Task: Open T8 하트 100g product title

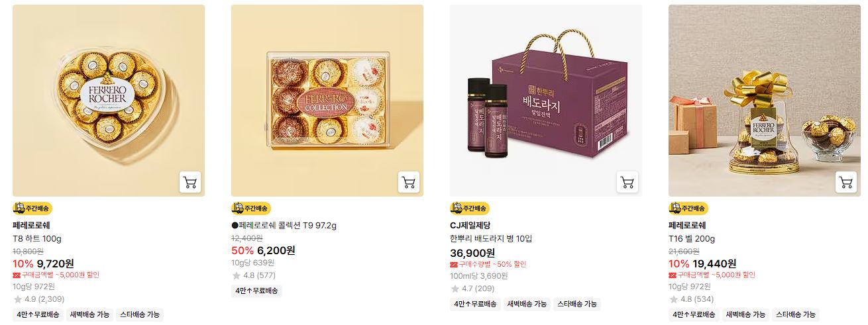Action: click(x=37, y=239)
